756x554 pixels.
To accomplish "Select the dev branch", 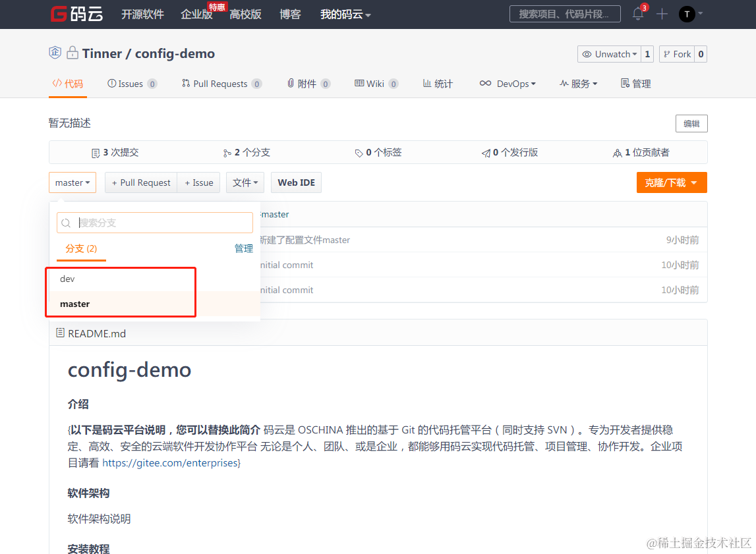I will point(155,279).
